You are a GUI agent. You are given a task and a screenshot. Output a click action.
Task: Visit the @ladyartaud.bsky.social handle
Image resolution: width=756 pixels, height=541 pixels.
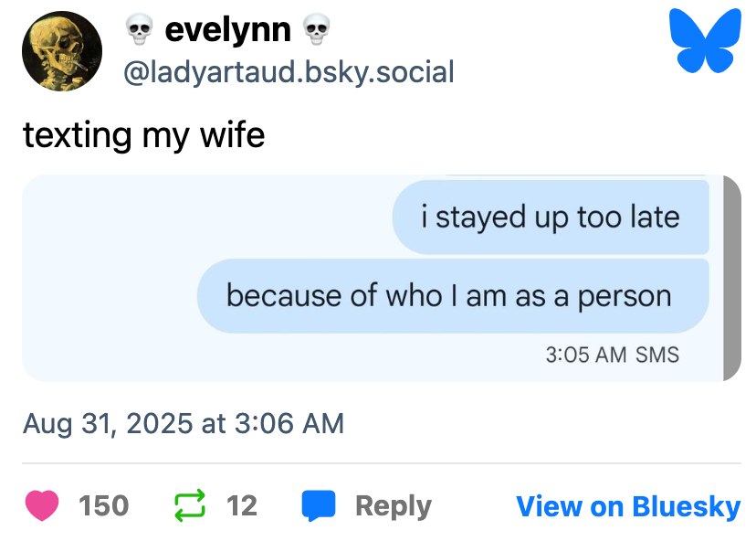tap(289, 71)
